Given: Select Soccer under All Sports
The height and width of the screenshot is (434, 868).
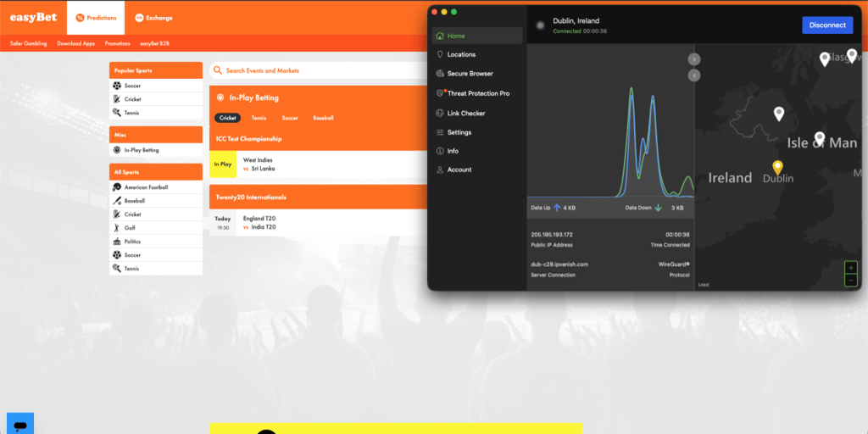Looking at the screenshot, I should pyautogui.click(x=156, y=255).
